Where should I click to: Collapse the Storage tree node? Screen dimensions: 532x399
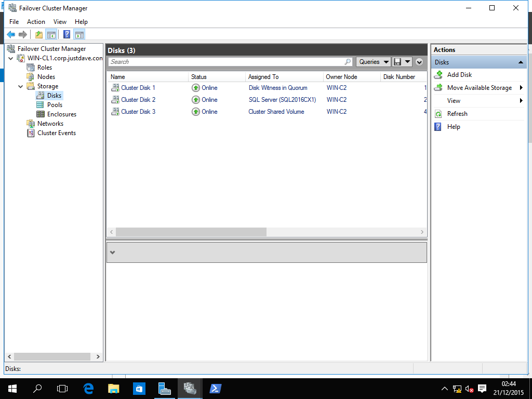click(21, 87)
